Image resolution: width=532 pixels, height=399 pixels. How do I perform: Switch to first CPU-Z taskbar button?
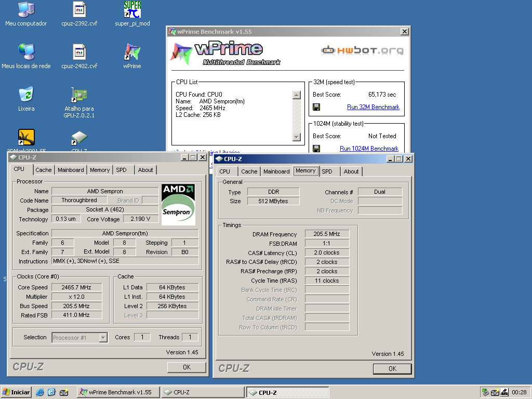coord(203,392)
